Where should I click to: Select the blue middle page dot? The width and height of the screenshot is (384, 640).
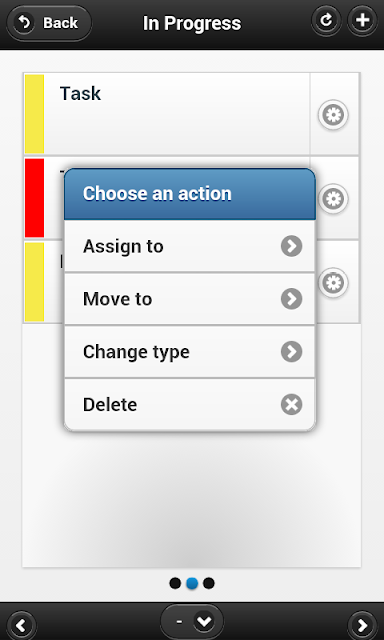192,583
